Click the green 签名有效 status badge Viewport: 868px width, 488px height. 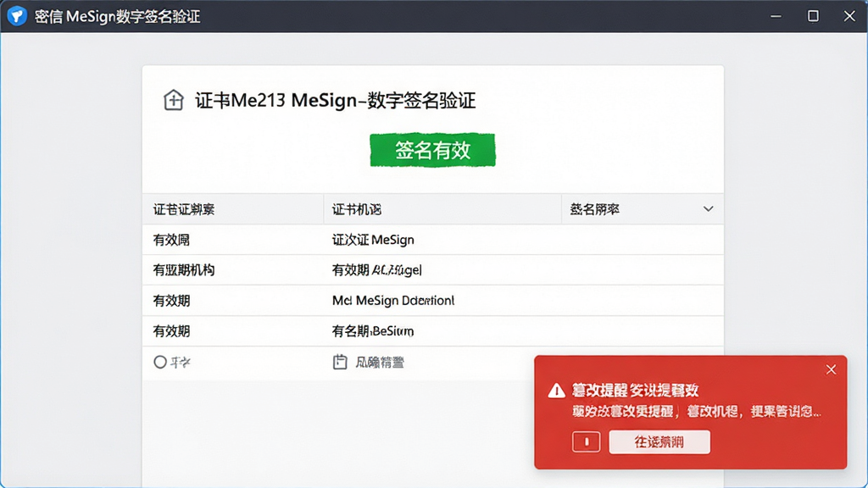click(x=432, y=150)
